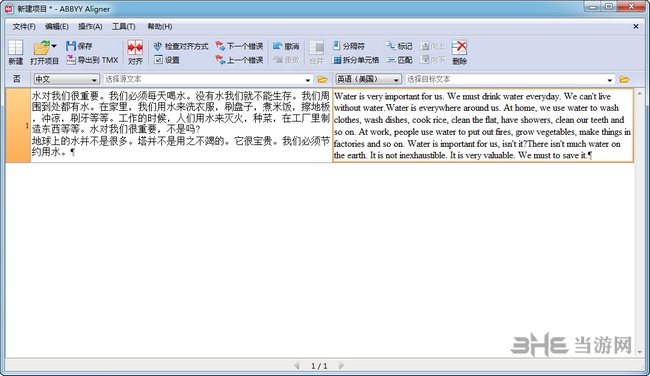Click the scrollbar down arrow
The width and height of the screenshot is (650, 376).
point(640,352)
